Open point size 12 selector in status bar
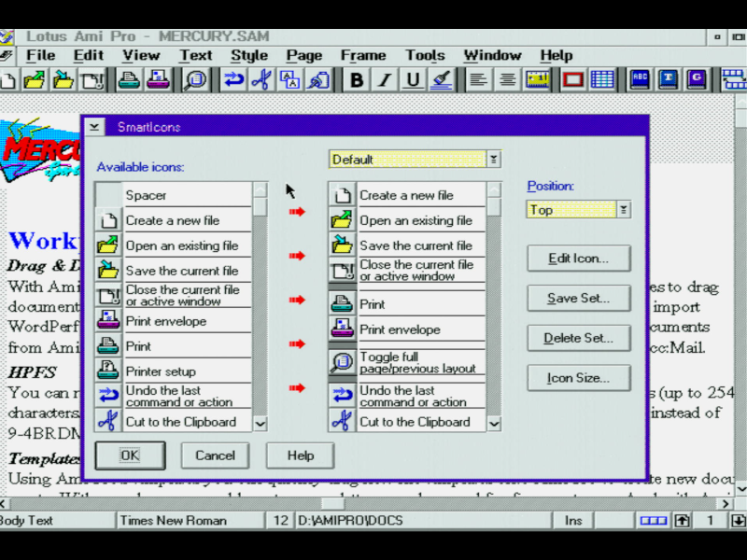Viewport: 747px width, 560px height. [x=280, y=521]
